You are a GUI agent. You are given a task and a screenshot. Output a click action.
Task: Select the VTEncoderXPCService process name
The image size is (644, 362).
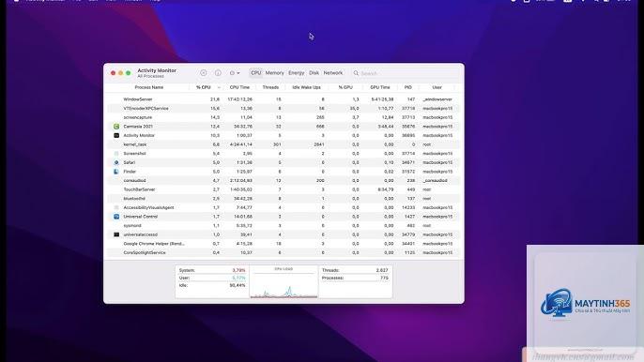click(146, 109)
